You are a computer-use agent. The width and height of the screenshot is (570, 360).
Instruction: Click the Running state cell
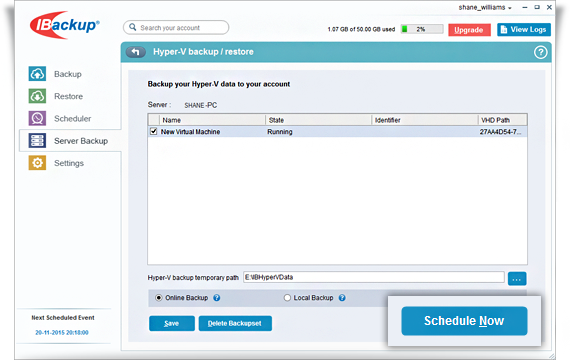[x=280, y=132]
